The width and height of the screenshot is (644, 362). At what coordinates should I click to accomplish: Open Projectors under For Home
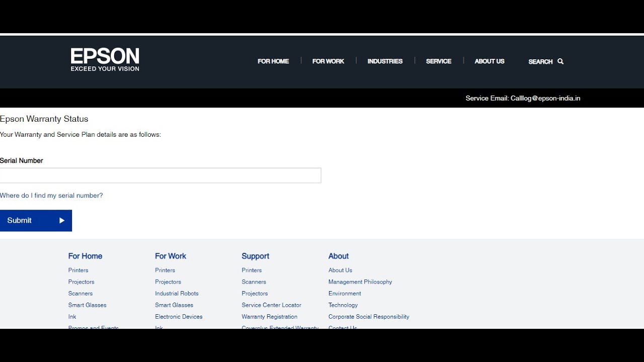81,282
